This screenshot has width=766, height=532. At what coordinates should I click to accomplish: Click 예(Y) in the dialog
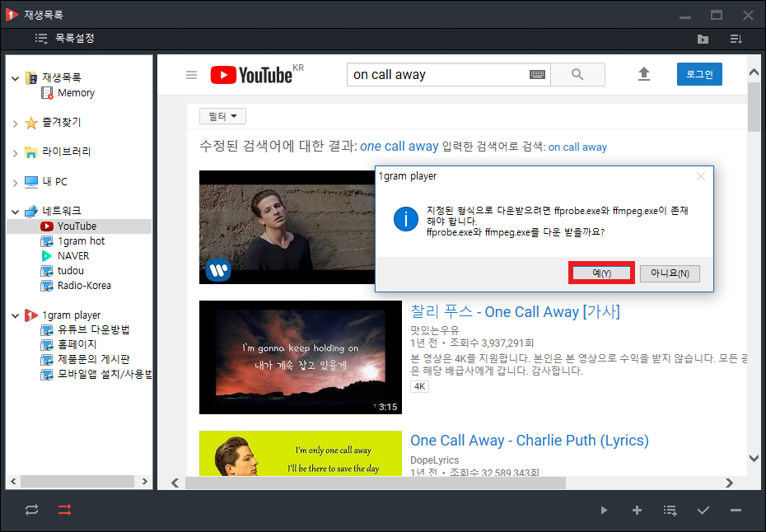[x=601, y=273]
